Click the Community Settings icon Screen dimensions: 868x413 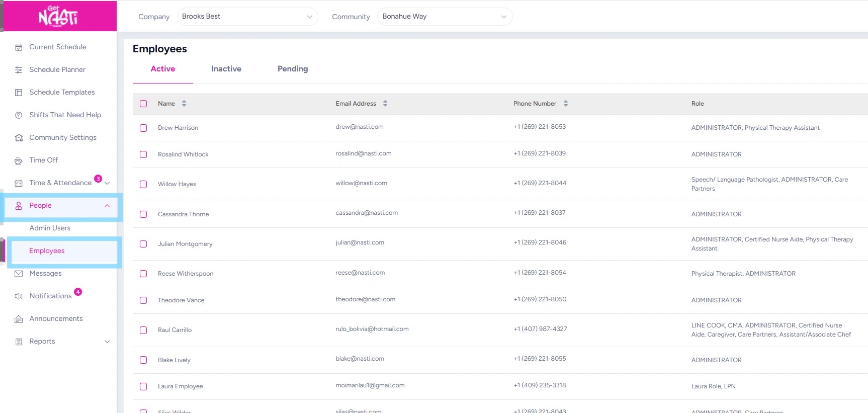pyautogui.click(x=19, y=138)
